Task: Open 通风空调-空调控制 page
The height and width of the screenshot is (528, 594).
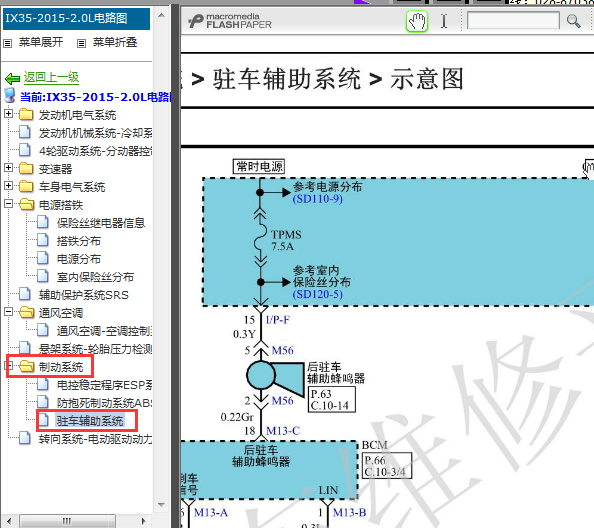Action: coord(105,331)
